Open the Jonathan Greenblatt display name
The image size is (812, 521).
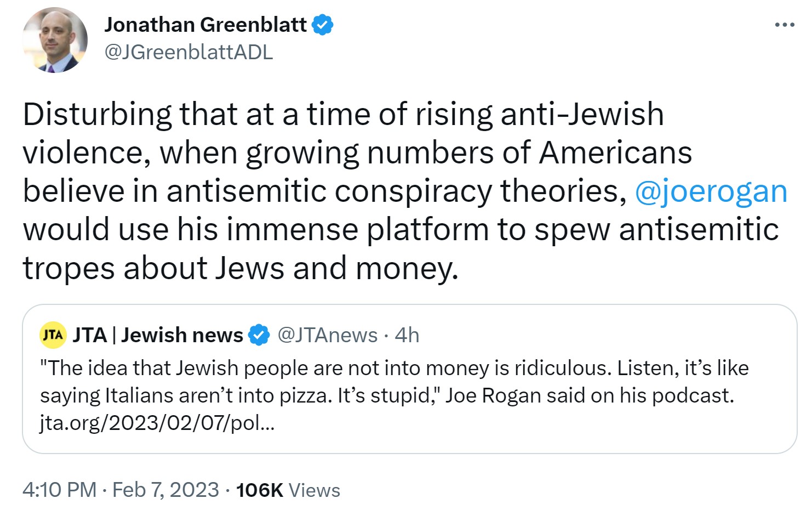click(x=205, y=25)
